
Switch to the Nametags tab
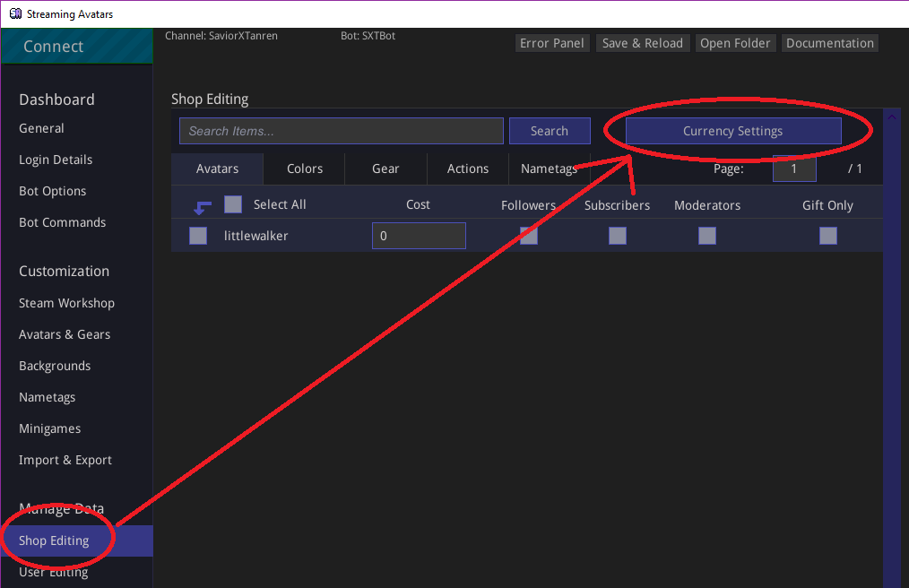click(549, 169)
